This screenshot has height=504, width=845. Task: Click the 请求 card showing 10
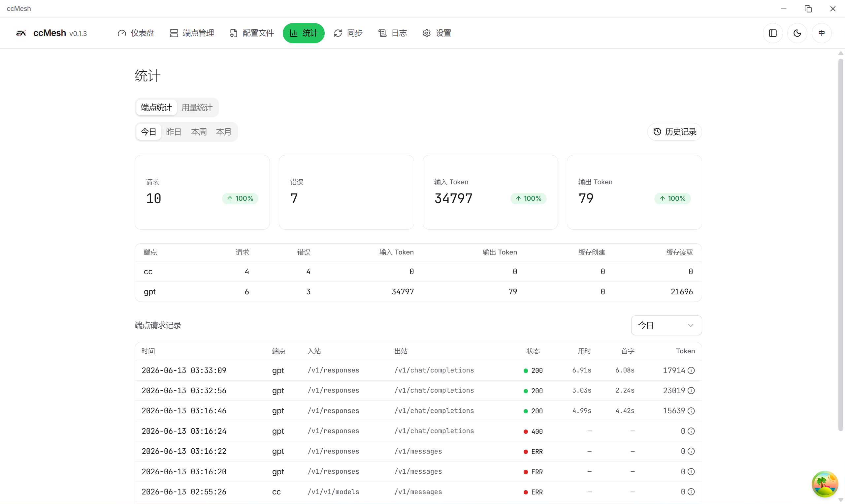[x=202, y=192]
